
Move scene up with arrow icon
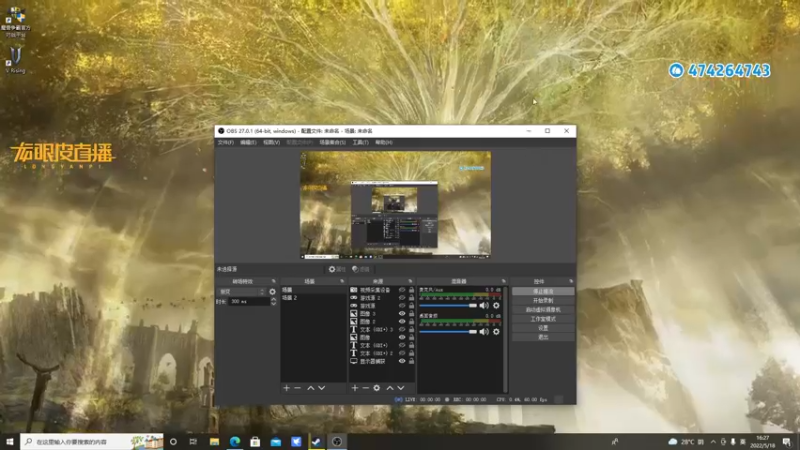[311, 388]
